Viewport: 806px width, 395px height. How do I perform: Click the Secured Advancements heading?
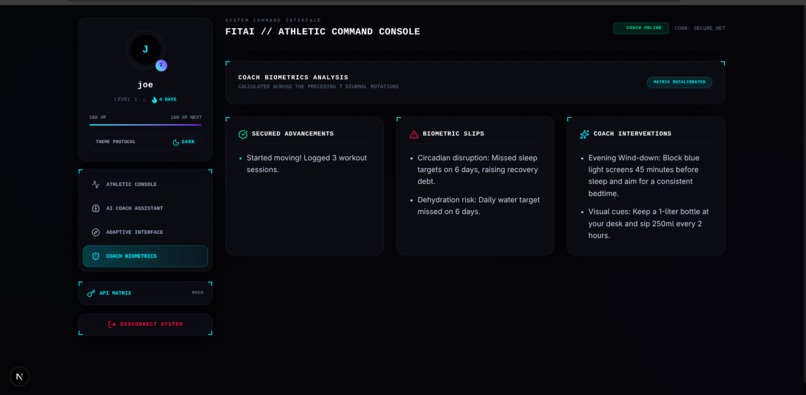pos(292,134)
